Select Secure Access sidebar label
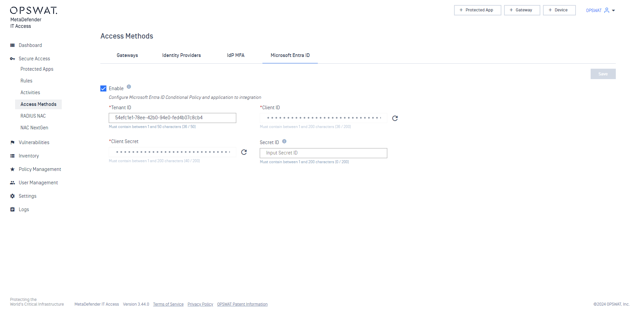 pyautogui.click(x=34, y=59)
